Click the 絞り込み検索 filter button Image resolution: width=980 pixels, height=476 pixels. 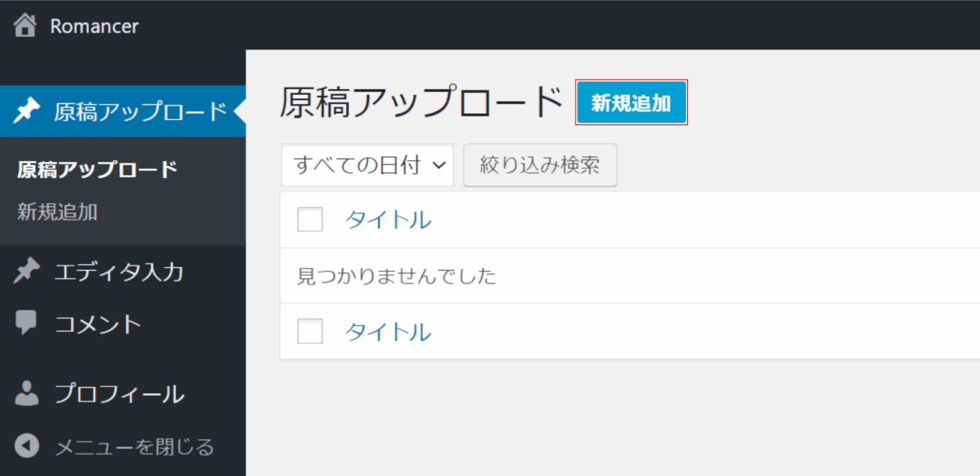pos(540,165)
